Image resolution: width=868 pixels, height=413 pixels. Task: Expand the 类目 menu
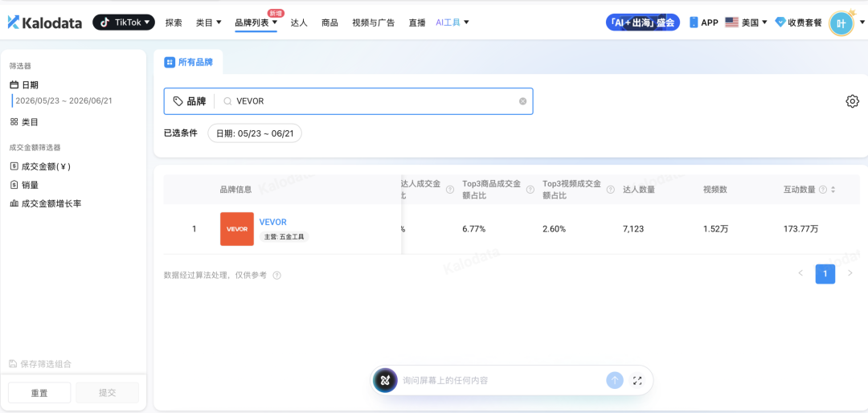(x=209, y=22)
